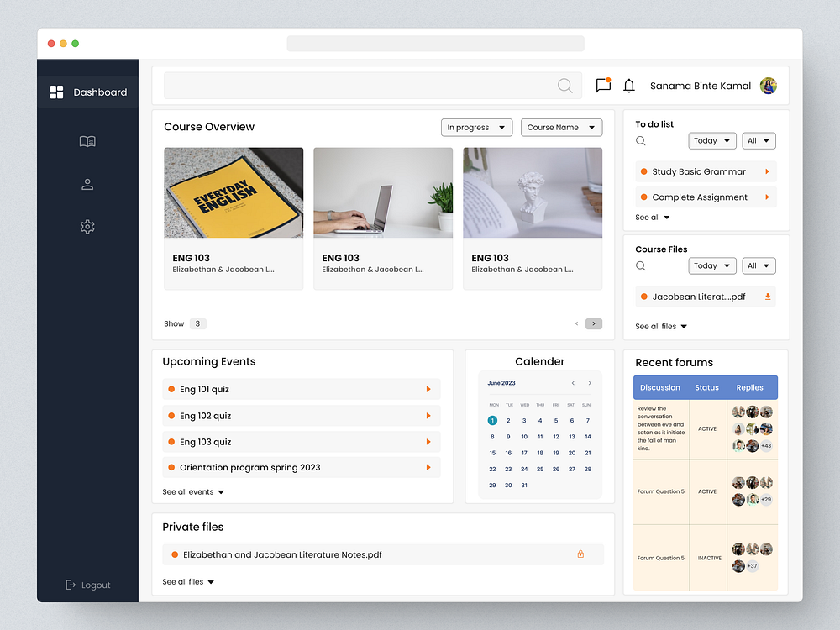Open the To do list Today dropdown

pos(712,141)
